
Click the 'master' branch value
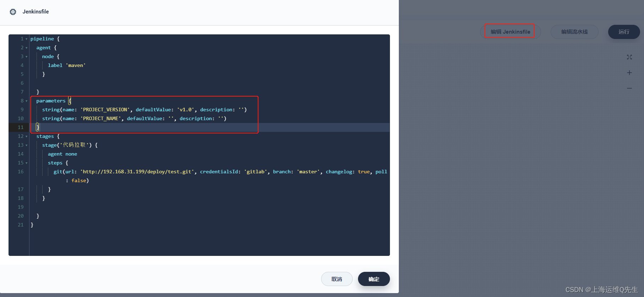click(x=308, y=172)
